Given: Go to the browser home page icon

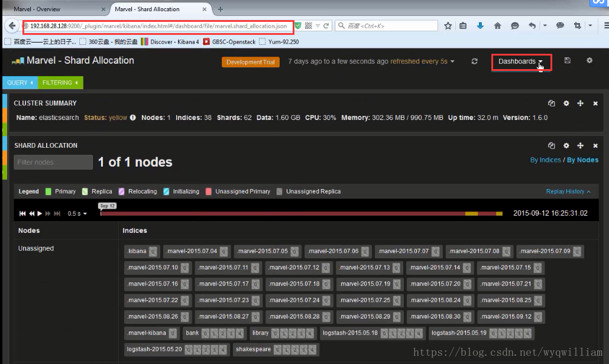Looking at the screenshot, I should coord(497,26).
